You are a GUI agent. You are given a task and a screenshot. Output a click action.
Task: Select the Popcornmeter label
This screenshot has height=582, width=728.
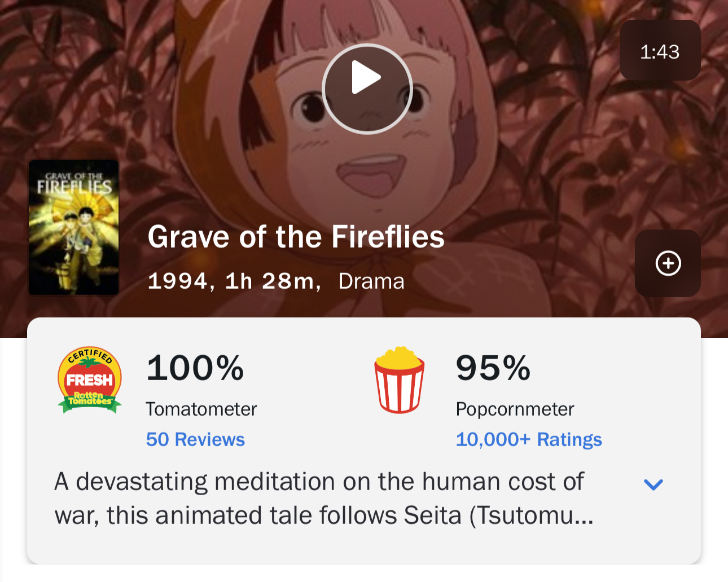coord(515,409)
